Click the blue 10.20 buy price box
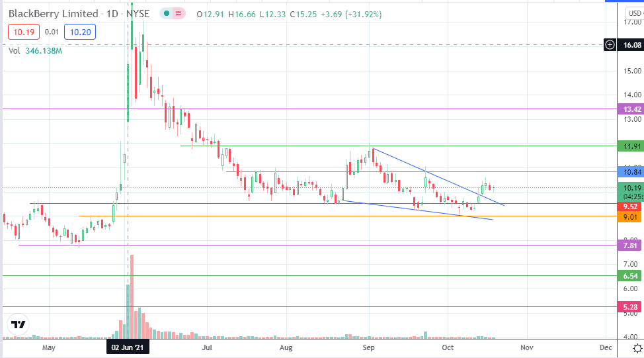The width and height of the screenshot is (644, 358). (x=80, y=32)
